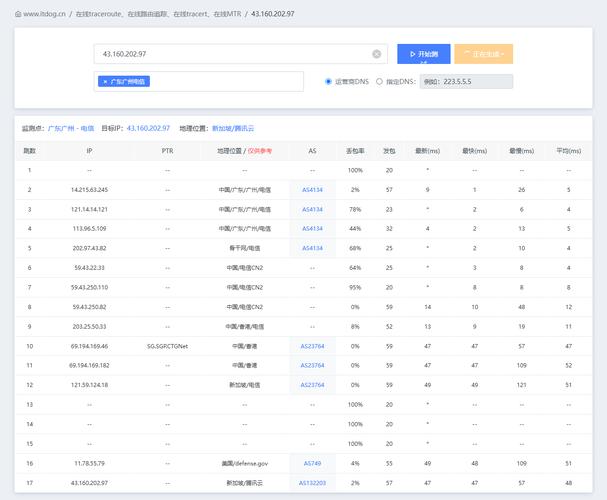Click the PTR column header

[168, 151]
